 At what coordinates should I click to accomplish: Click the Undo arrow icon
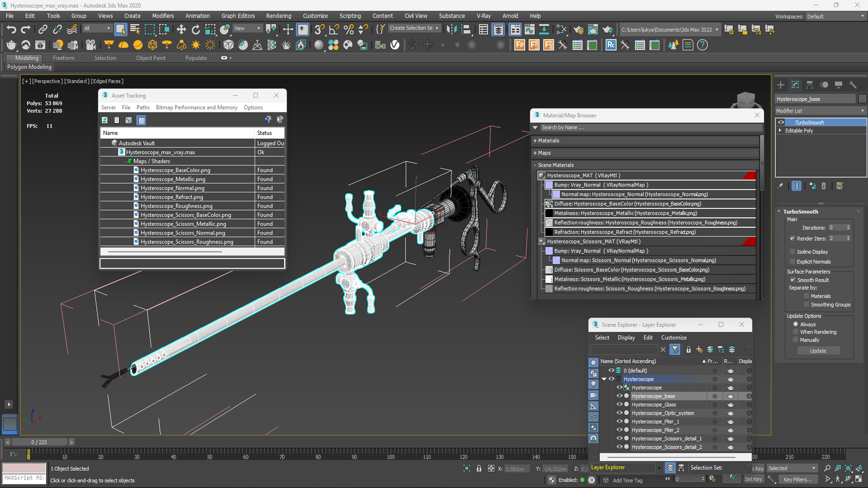[11, 29]
